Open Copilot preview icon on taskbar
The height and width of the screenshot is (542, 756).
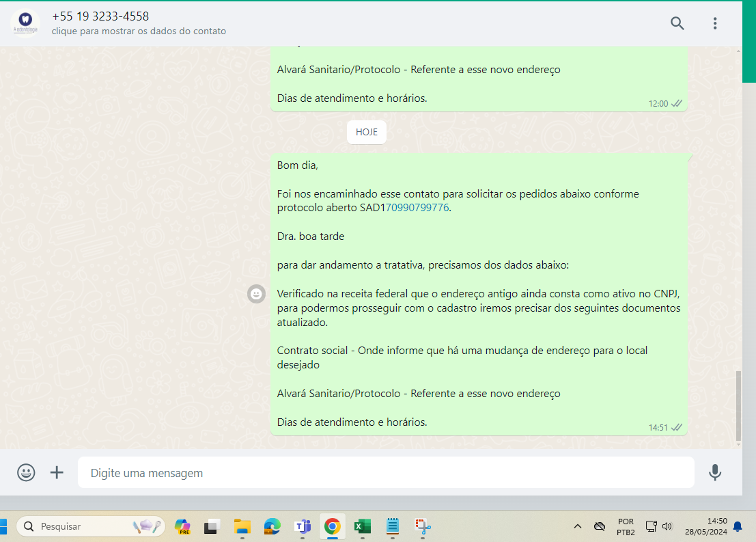click(x=182, y=526)
